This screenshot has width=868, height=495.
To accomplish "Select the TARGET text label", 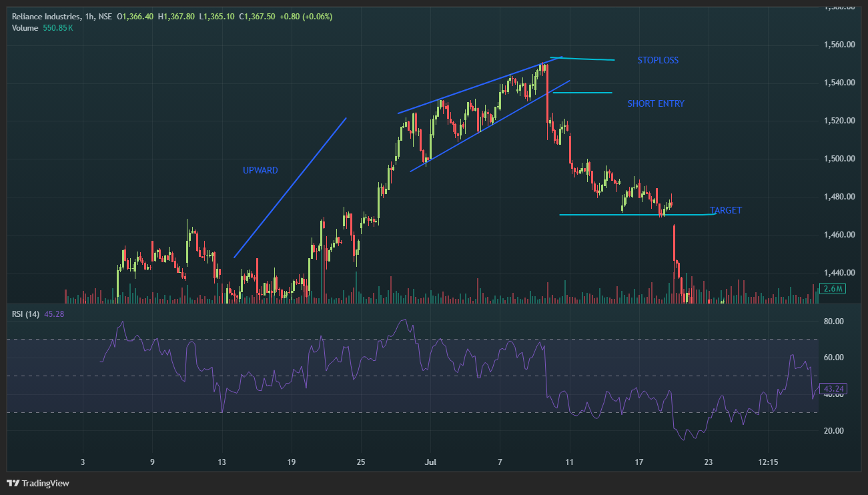I will 725,211.
